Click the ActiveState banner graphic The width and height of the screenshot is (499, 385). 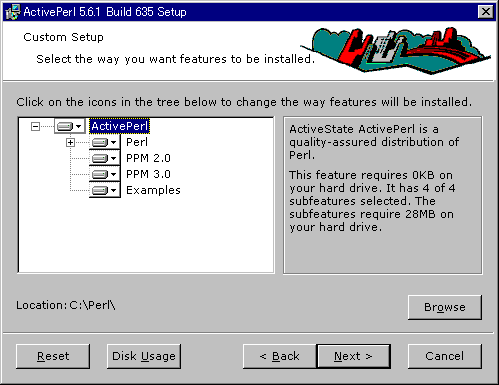(397, 50)
